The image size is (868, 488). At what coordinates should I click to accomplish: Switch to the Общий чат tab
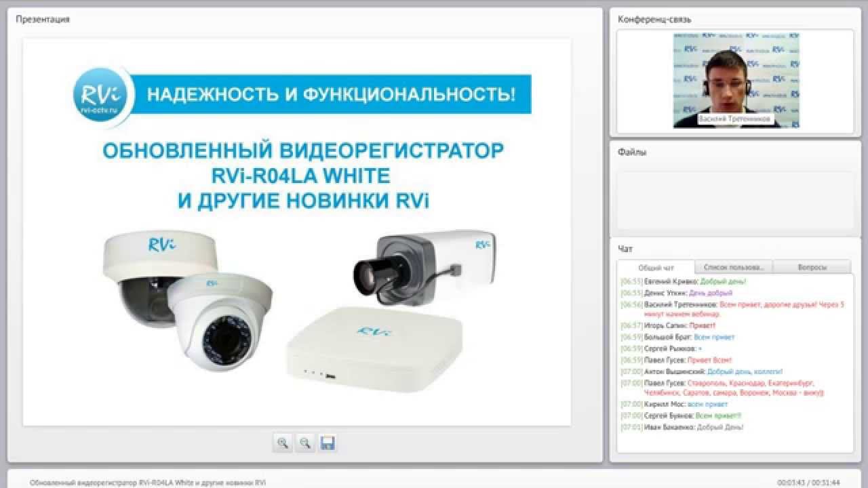pos(656,267)
